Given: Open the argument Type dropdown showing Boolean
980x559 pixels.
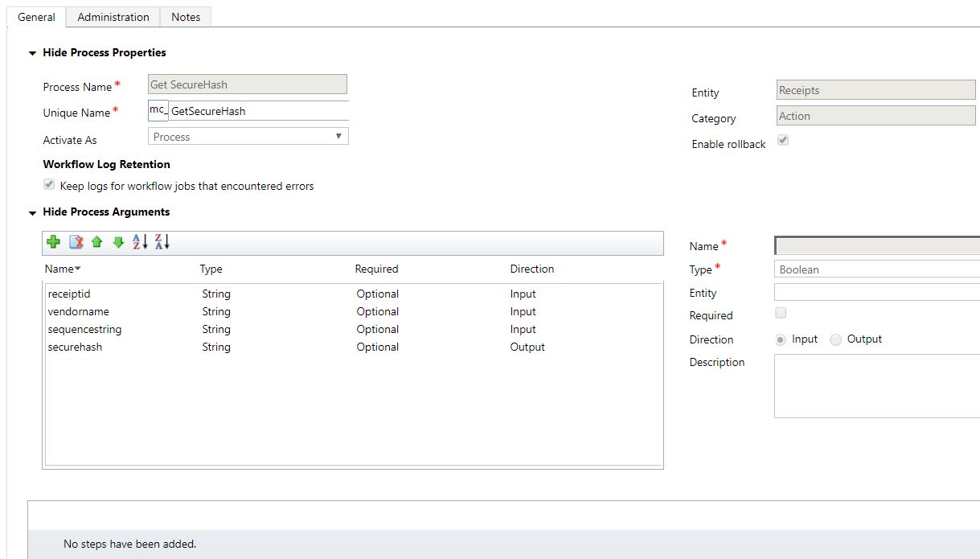Looking at the screenshot, I should (x=876, y=269).
